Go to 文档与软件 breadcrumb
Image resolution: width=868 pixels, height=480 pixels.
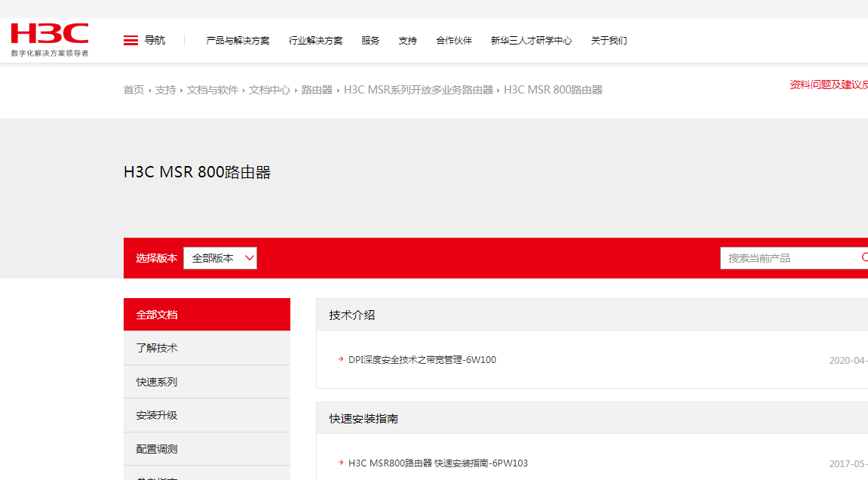click(x=212, y=90)
